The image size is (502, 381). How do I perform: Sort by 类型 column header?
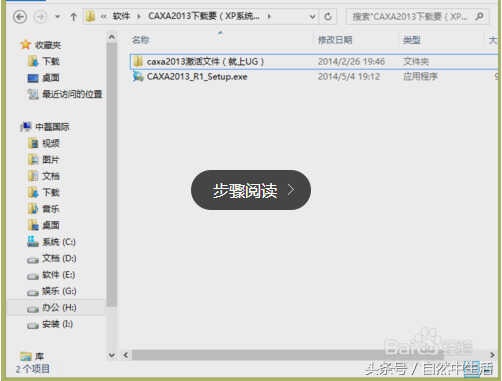pos(412,40)
